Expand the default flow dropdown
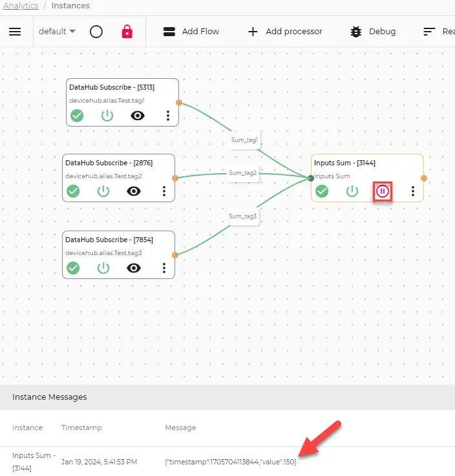The width and height of the screenshot is (455, 476). (x=57, y=31)
